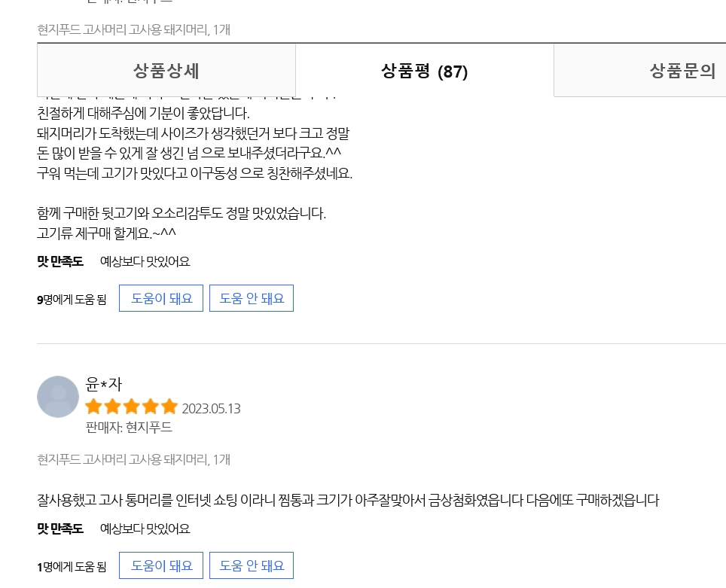726x588 pixels.
Task: Click the product option text above the tab bar
Action: point(134,29)
